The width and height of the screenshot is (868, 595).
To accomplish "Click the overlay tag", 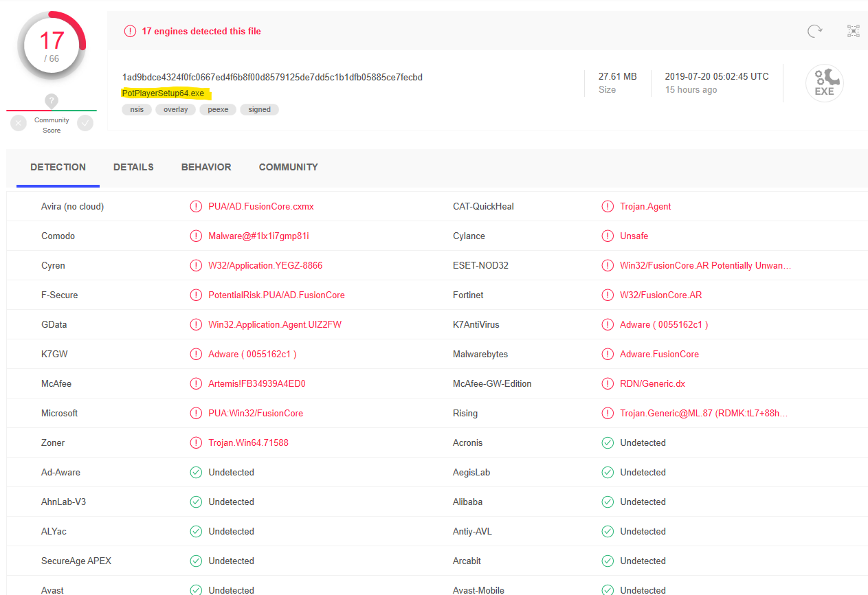I will click(176, 109).
